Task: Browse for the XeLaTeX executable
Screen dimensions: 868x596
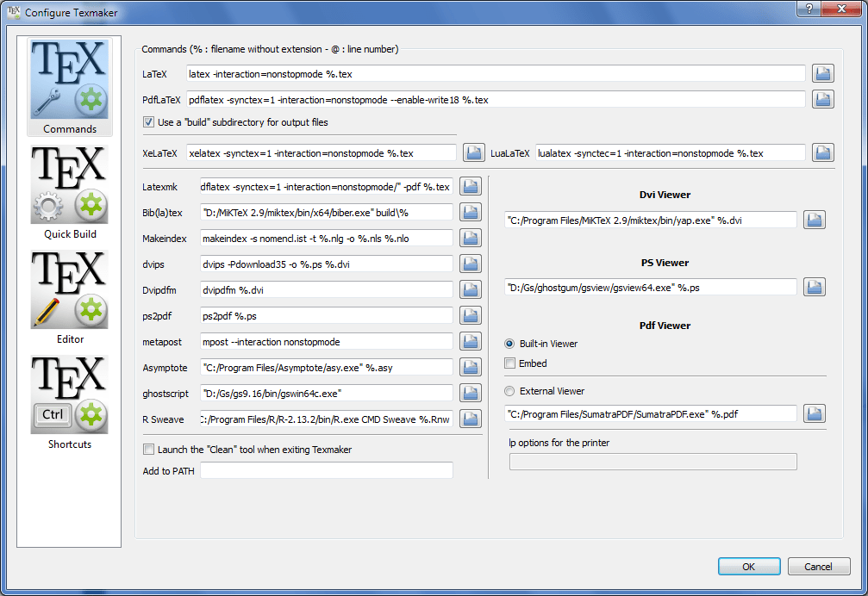Action: 474,152
